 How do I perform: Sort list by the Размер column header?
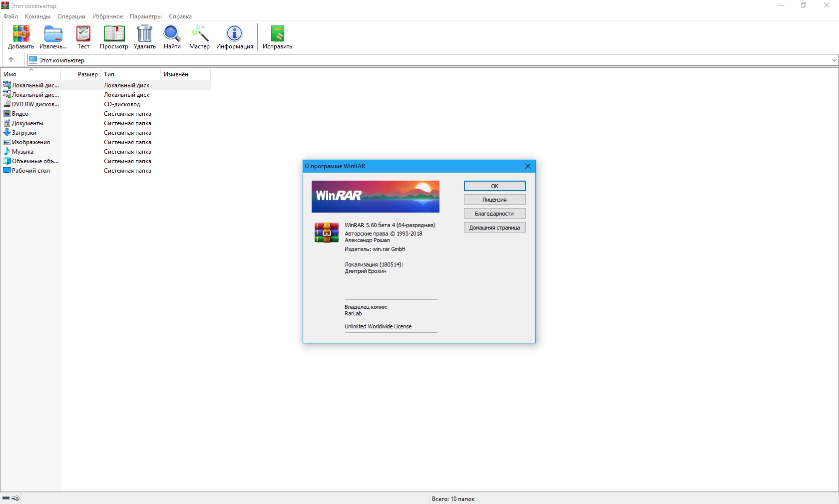point(81,74)
